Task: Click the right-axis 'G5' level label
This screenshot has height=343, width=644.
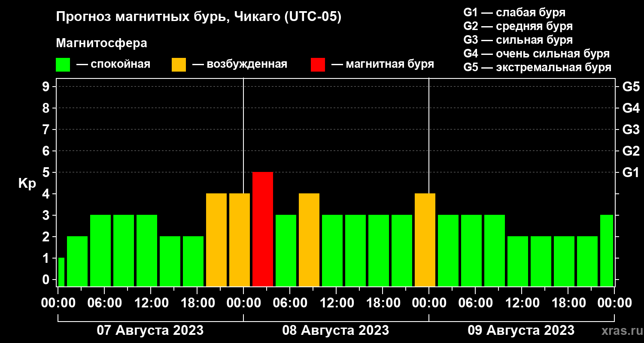Action: 631,87
